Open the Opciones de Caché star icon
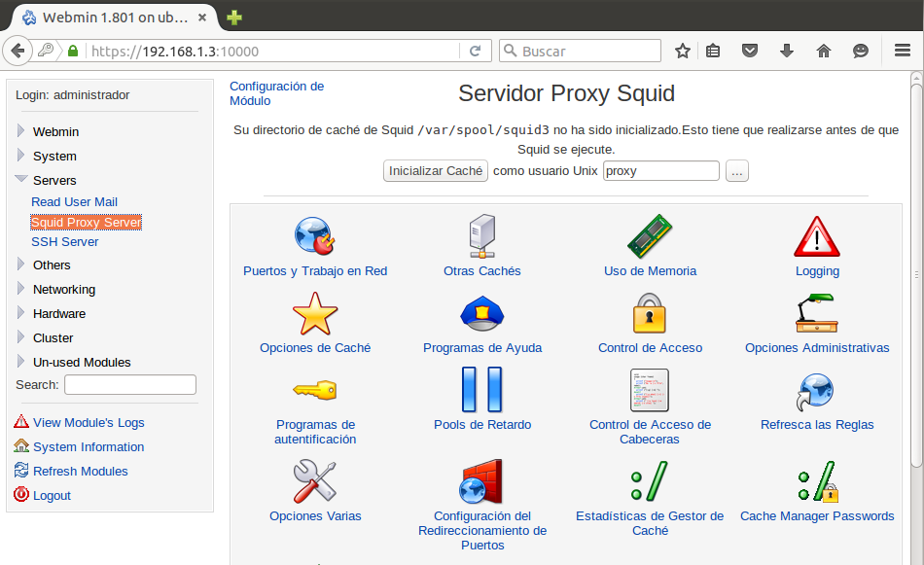This screenshot has height=565, width=924. [x=315, y=313]
